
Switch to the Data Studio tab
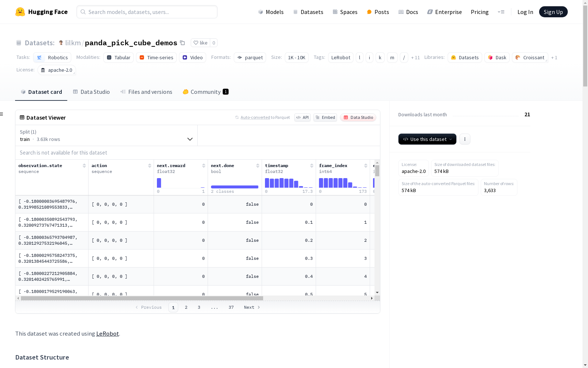91,92
